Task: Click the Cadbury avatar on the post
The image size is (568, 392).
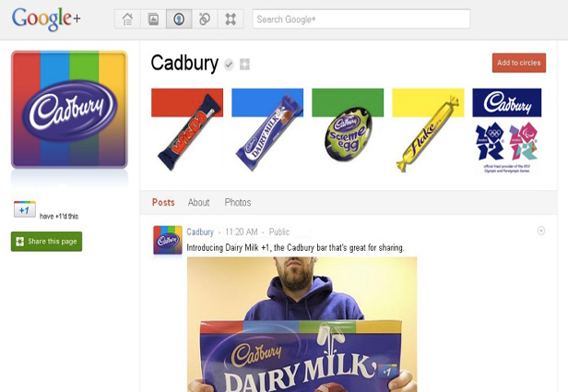Action: click(x=168, y=240)
